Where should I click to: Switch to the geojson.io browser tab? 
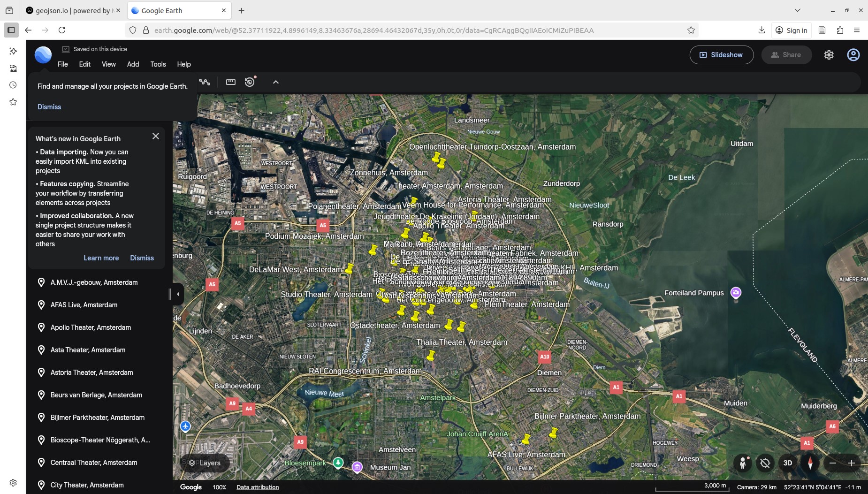[x=73, y=10]
